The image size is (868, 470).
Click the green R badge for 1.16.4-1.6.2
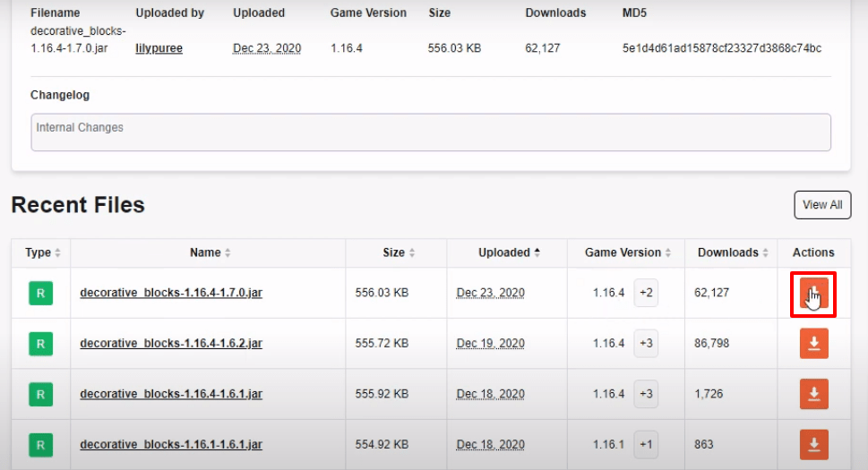[x=41, y=344]
